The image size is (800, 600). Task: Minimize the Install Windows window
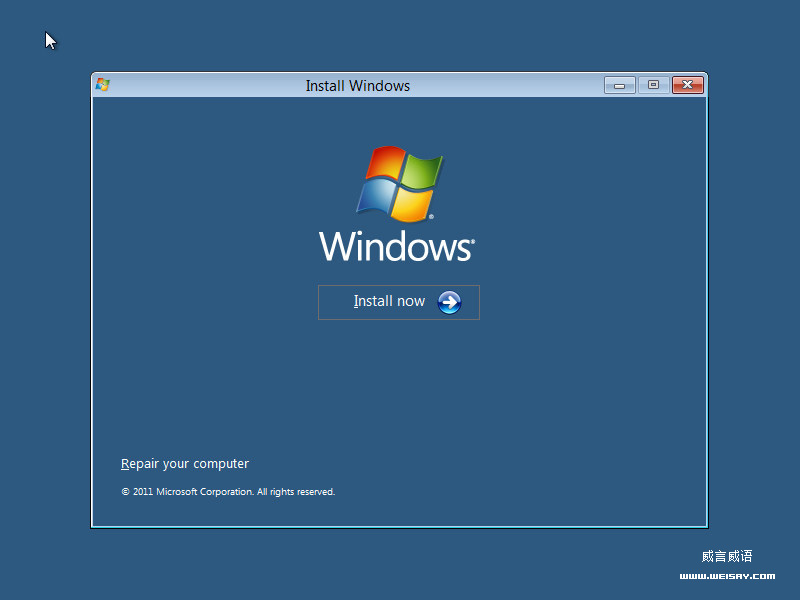(619, 85)
